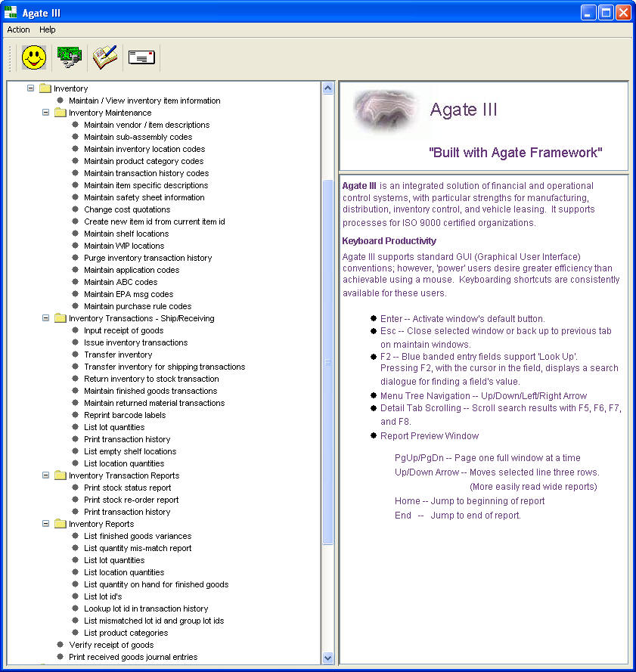This screenshot has width=636, height=672.
Task: Collapse the Inventory Maintenance node
Action: pyautogui.click(x=45, y=113)
